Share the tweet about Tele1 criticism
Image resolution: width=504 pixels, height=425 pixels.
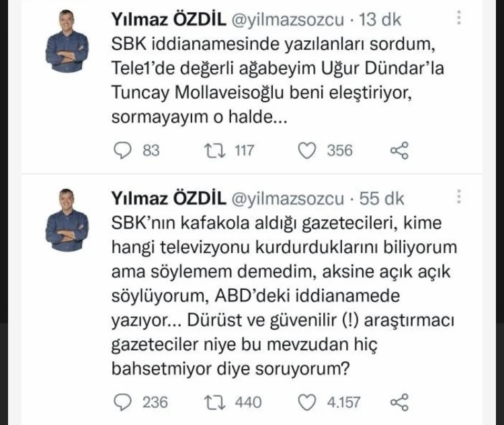(399, 150)
